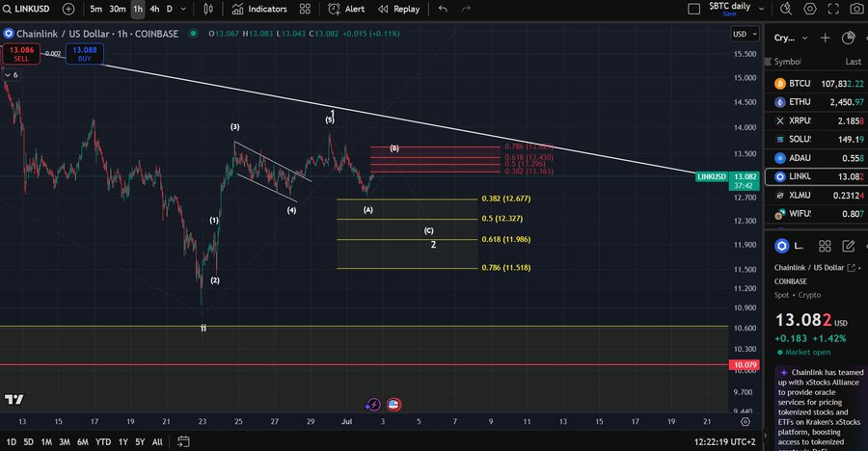The width and height of the screenshot is (868, 451).
Task: Switch to the 30m timeframe
Action: tap(117, 9)
